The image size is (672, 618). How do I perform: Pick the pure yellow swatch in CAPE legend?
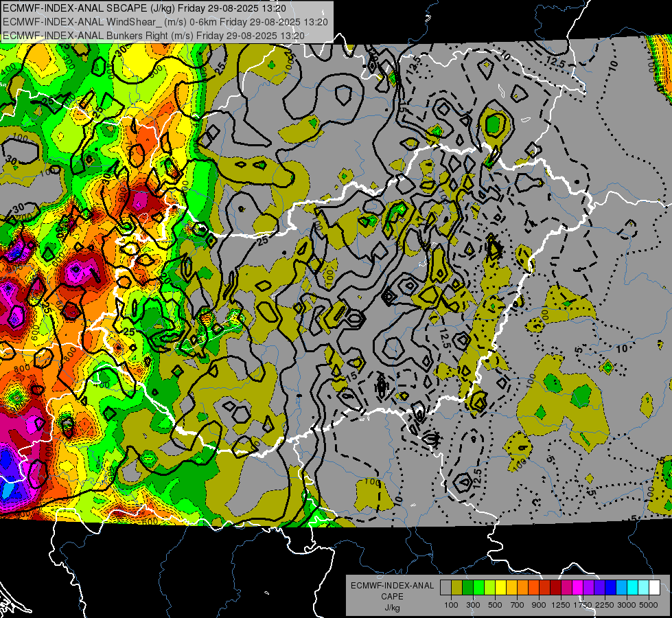click(500, 588)
